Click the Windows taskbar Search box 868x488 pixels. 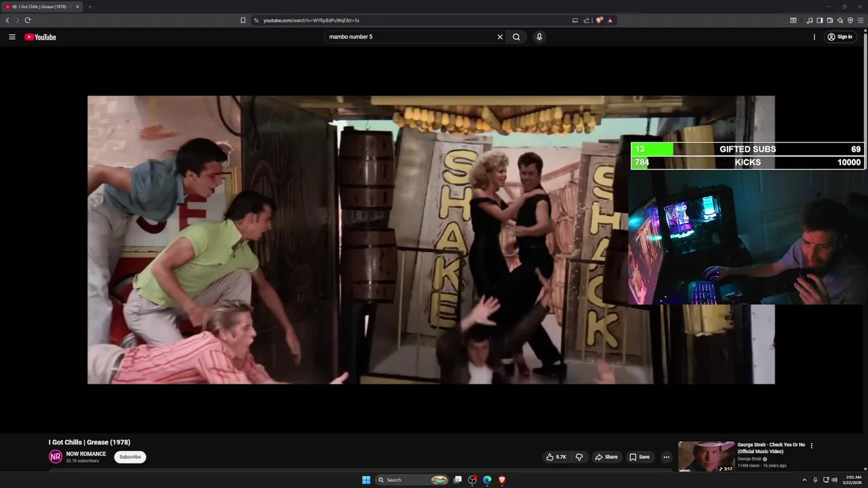(x=412, y=480)
